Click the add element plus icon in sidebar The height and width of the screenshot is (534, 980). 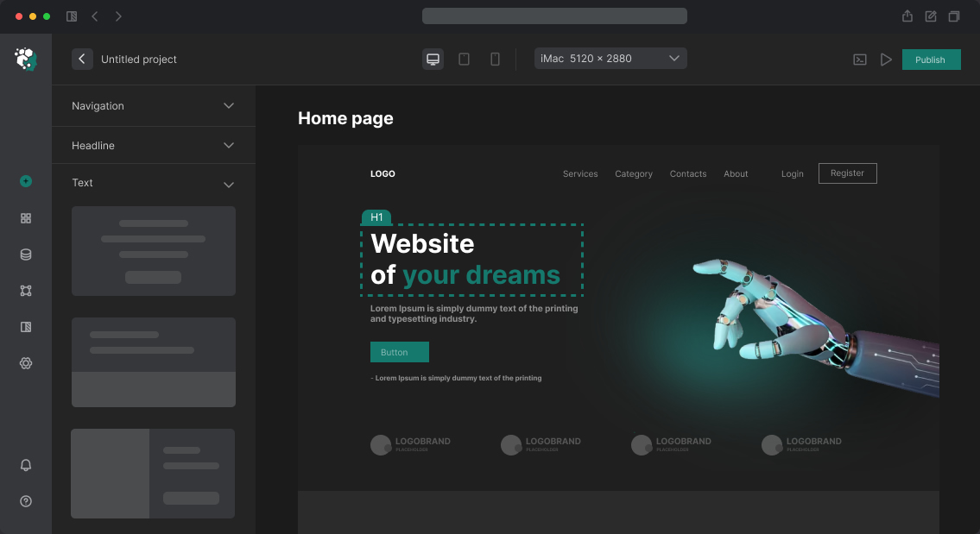click(26, 181)
